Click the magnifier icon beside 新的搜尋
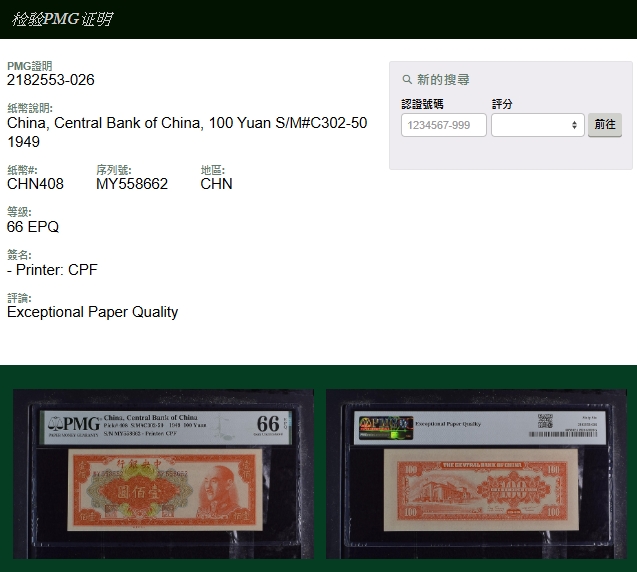Screen dimensions: 637x572 point(407,80)
